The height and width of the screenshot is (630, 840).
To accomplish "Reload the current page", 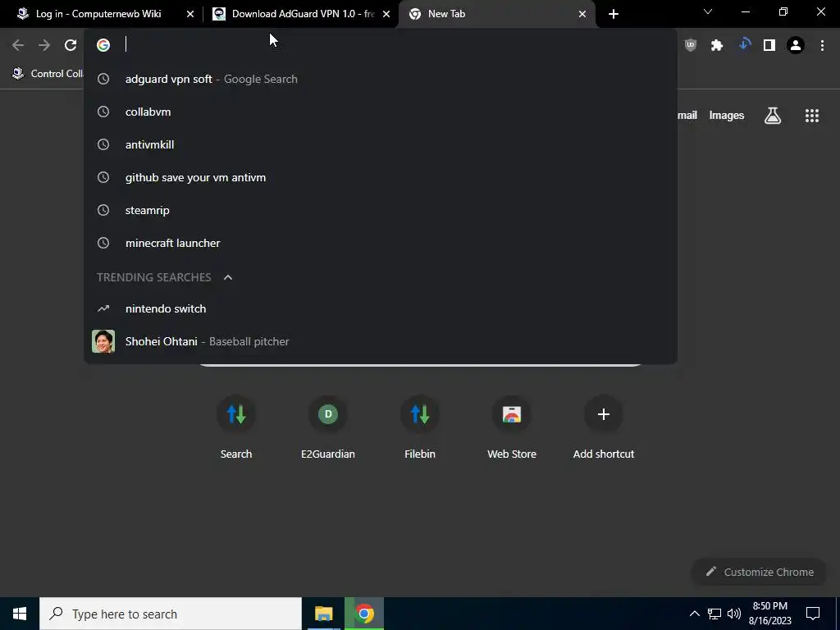I will [x=71, y=45].
